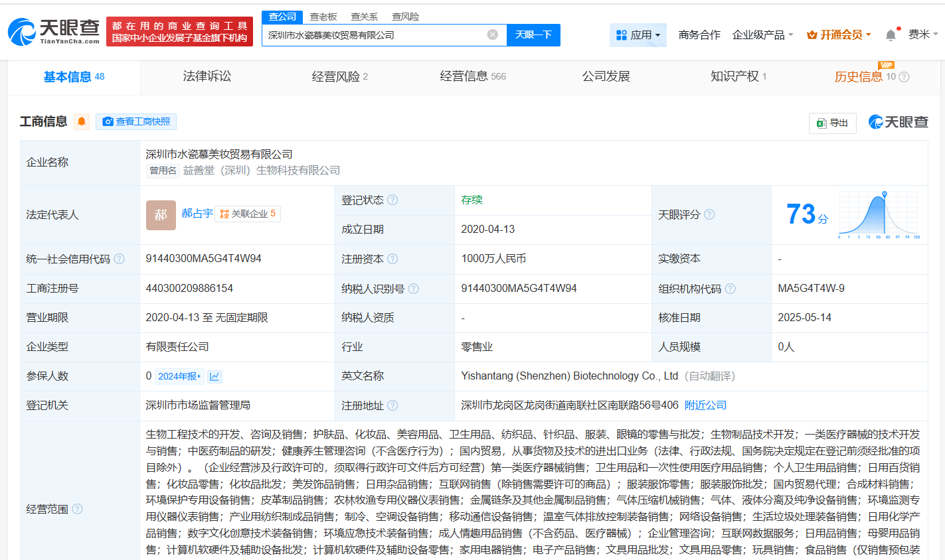
Task: Click in the company search input field
Action: (375, 35)
